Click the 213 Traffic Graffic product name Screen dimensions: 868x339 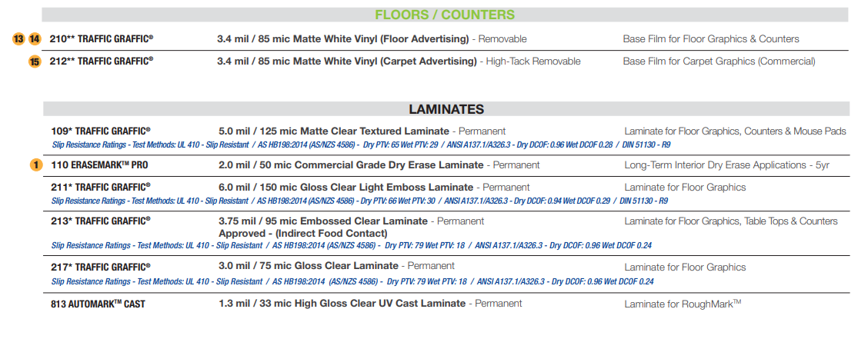point(101,221)
